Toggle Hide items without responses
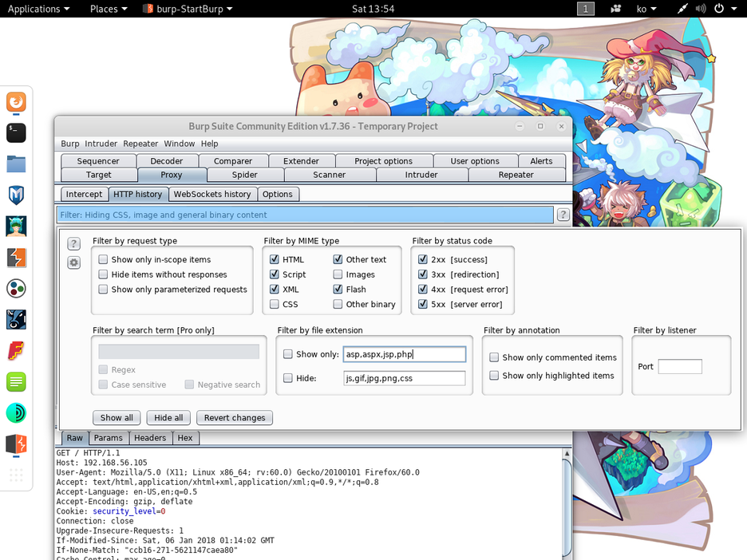747x560 pixels. tap(103, 274)
